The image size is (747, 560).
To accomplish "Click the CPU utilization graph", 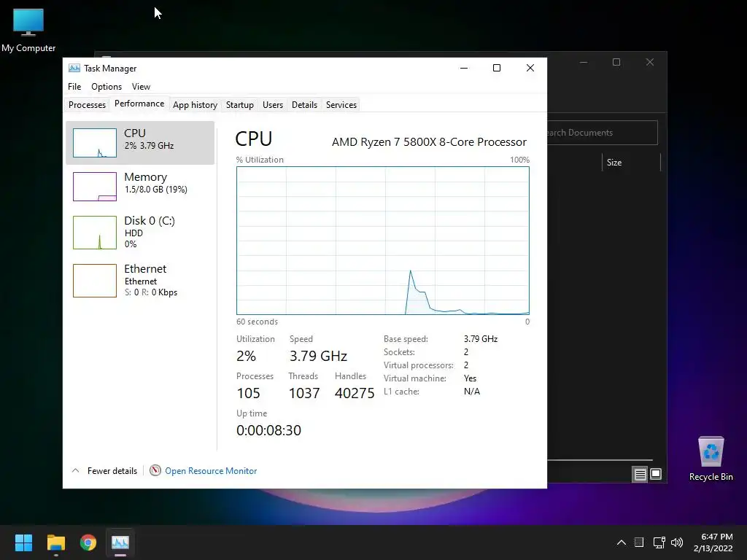I will coord(382,241).
